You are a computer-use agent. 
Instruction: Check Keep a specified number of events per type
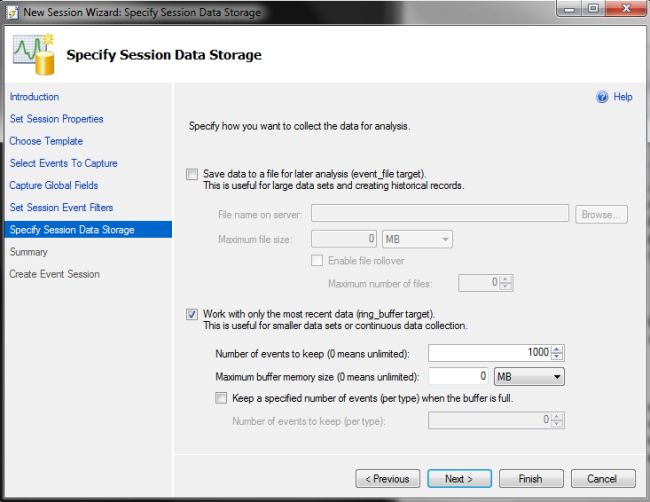pyautogui.click(x=221, y=398)
